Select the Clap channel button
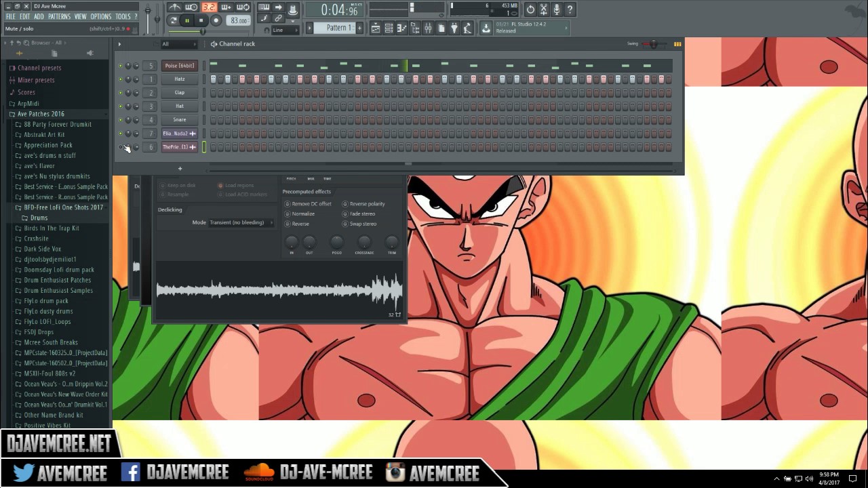 coord(180,93)
